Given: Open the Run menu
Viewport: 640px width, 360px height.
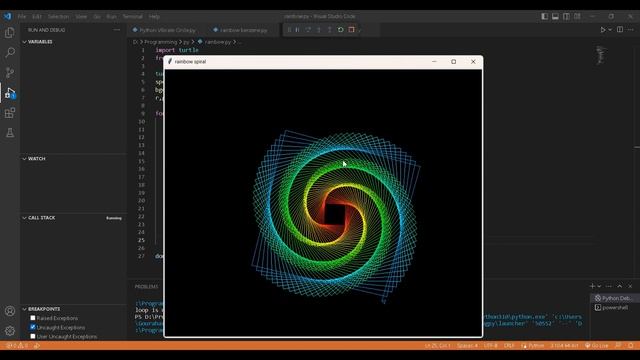Looking at the screenshot, I should 111,16.
